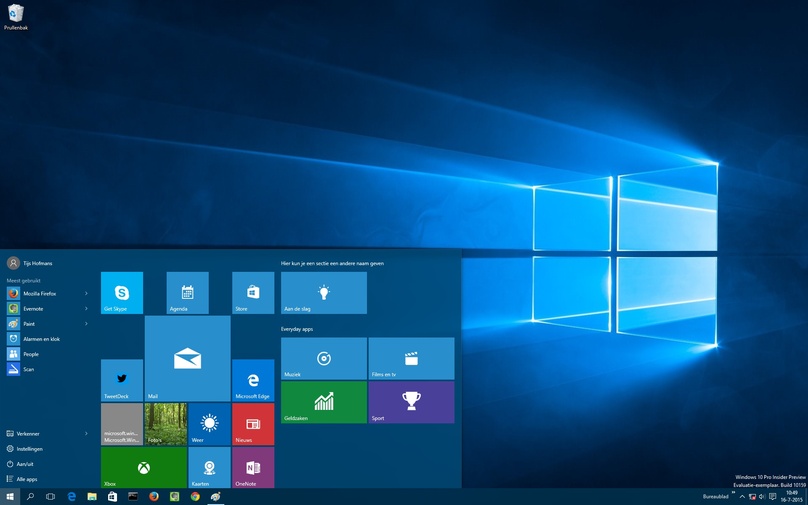
Task: Open Evernote from the taskbar
Action: (x=174, y=497)
